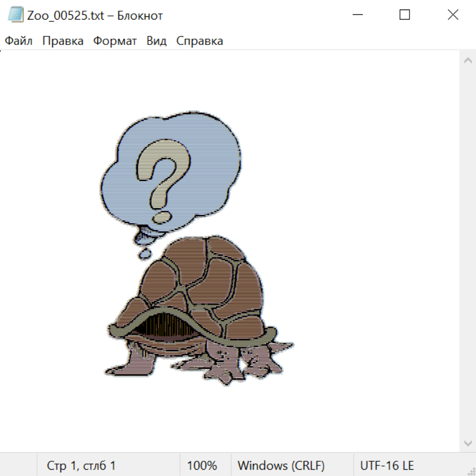
Task: Minimize the Блокнот window
Action: (356, 15)
